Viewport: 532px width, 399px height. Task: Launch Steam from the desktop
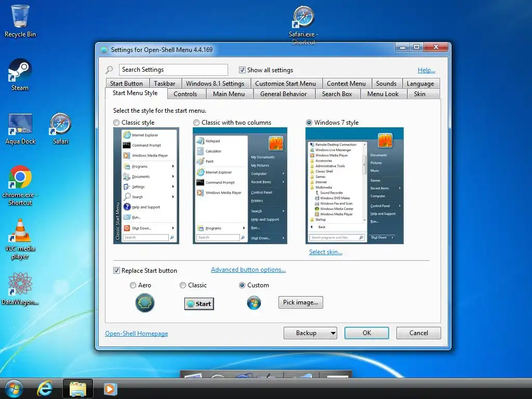[x=20, y=75]
